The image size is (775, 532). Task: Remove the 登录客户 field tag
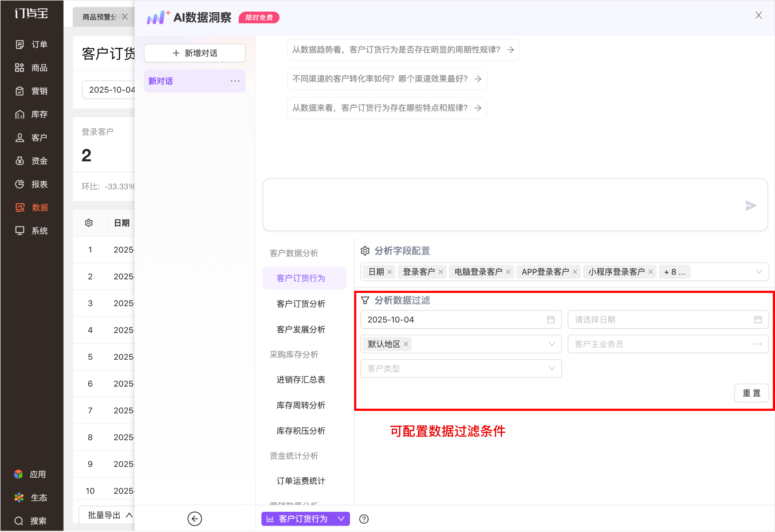tap(441, 272)
